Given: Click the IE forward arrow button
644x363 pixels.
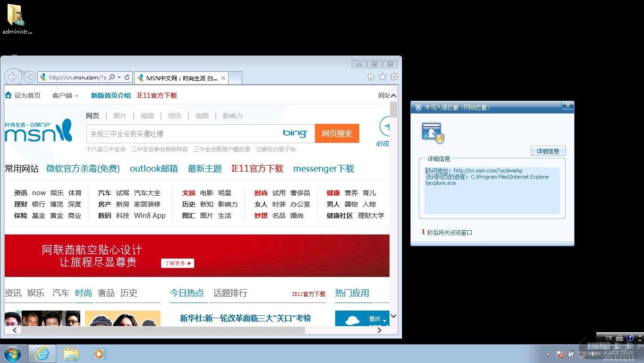Looking at the screenshot, I should click(30, 77).
